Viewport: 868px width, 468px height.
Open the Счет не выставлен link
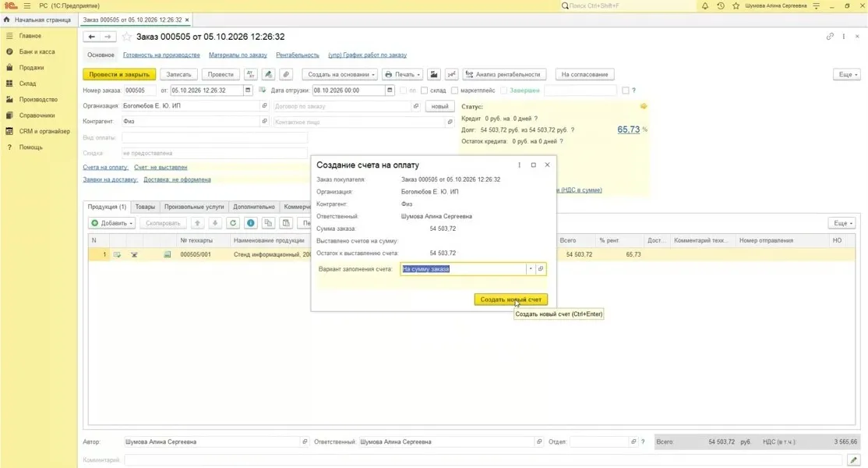[x=161, y=167]
